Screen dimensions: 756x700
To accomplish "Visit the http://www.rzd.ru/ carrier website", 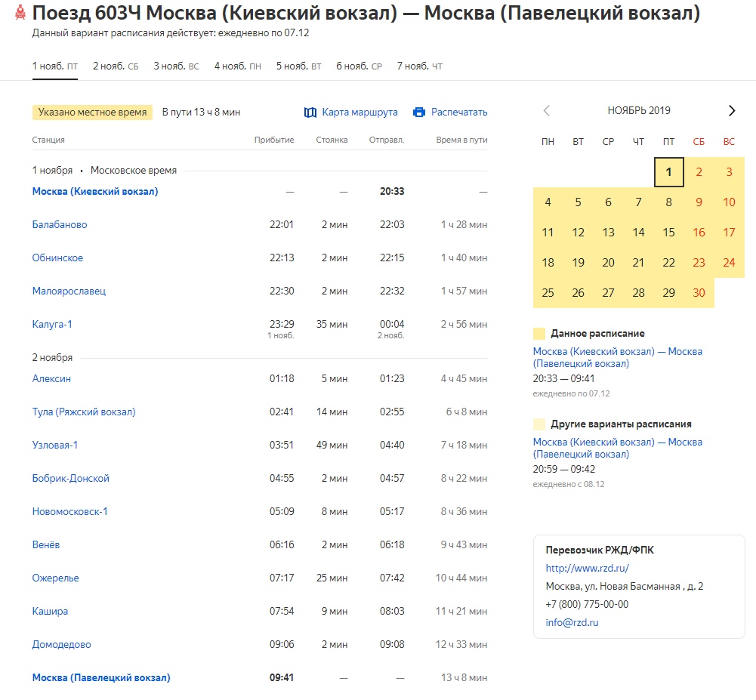I will point(587,569).
